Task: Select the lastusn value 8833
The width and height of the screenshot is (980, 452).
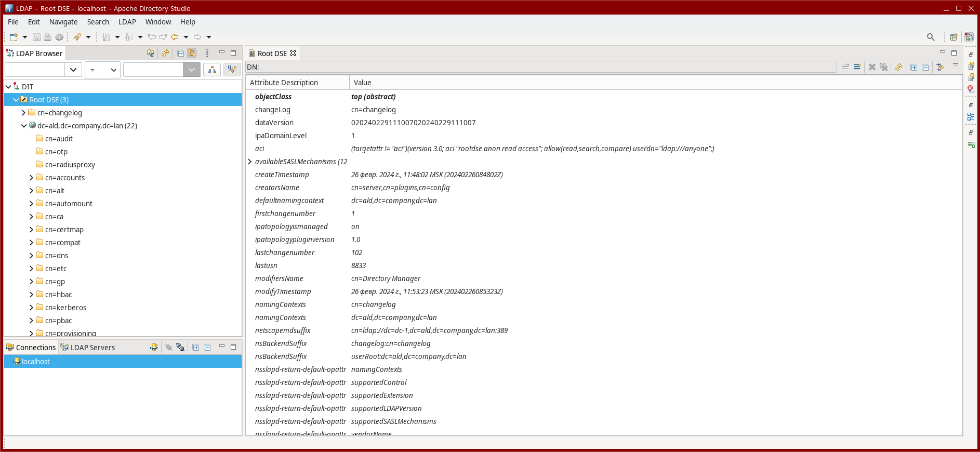Action: coord(359,265)
